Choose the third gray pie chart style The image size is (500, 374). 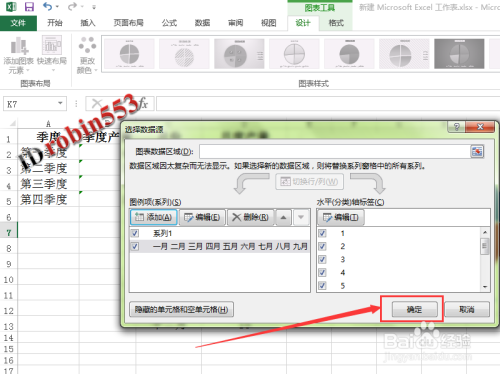(x=239, y=54)
